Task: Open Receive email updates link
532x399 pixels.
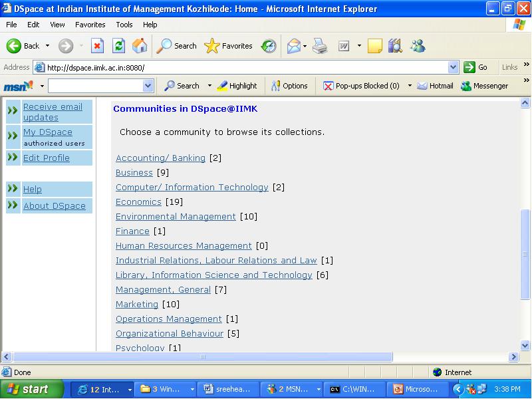Action: pyautogui.click(x=53, y=112)
